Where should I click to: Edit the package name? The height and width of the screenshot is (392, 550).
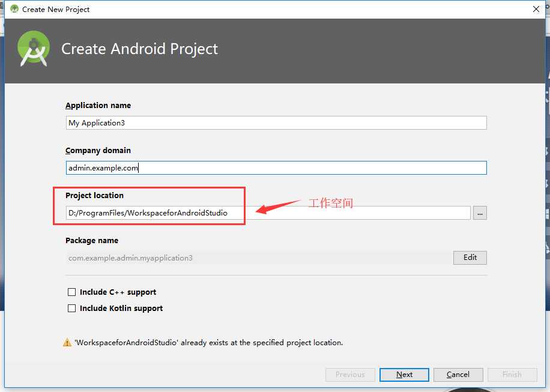pos(470,258)
